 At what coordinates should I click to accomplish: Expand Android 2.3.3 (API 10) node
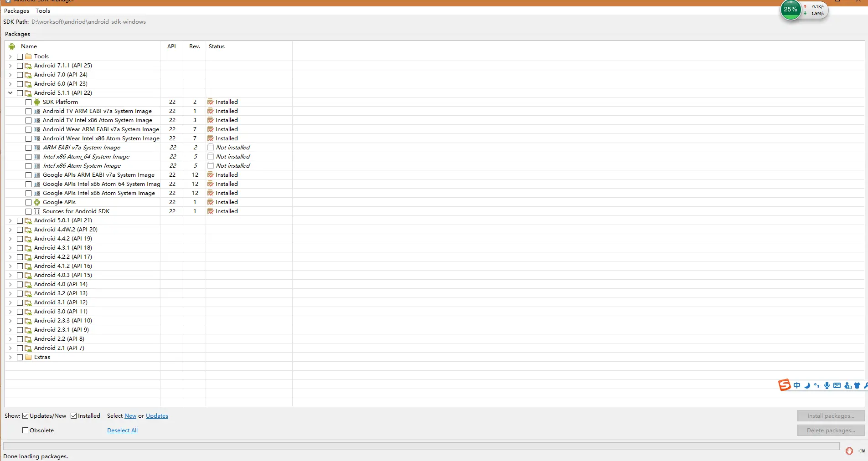[10, 321]
